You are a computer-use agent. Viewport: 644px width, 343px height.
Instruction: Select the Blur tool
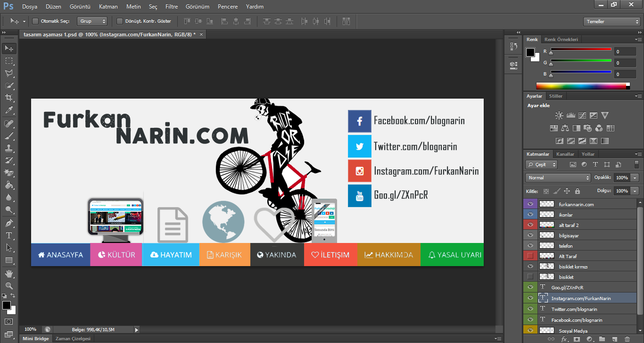9,197
